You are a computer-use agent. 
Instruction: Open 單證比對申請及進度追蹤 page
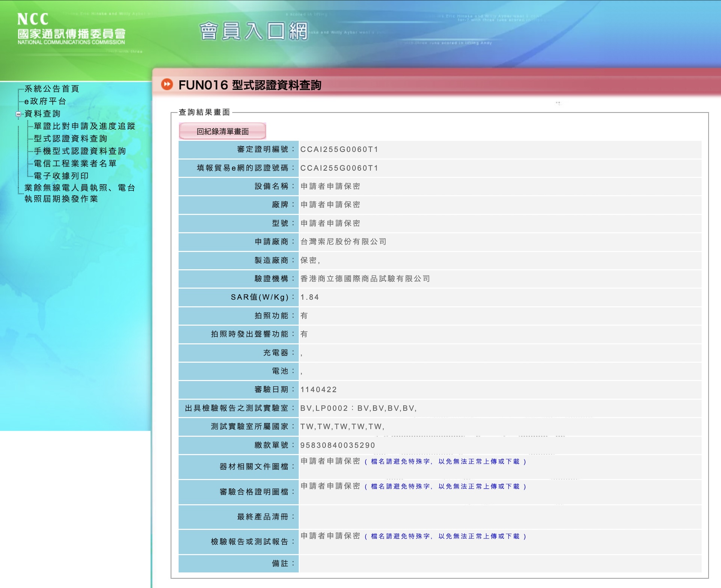(84, 126)
